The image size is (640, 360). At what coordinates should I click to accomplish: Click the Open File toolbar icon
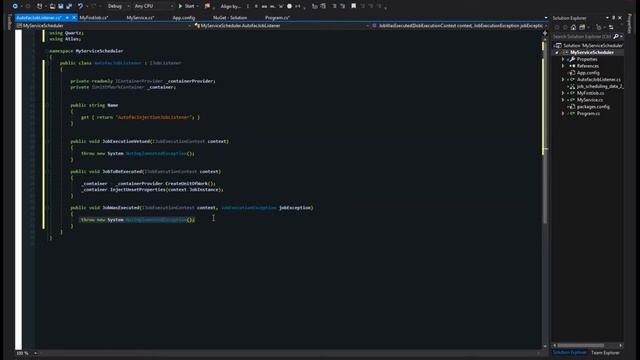[x=52, y=6]
